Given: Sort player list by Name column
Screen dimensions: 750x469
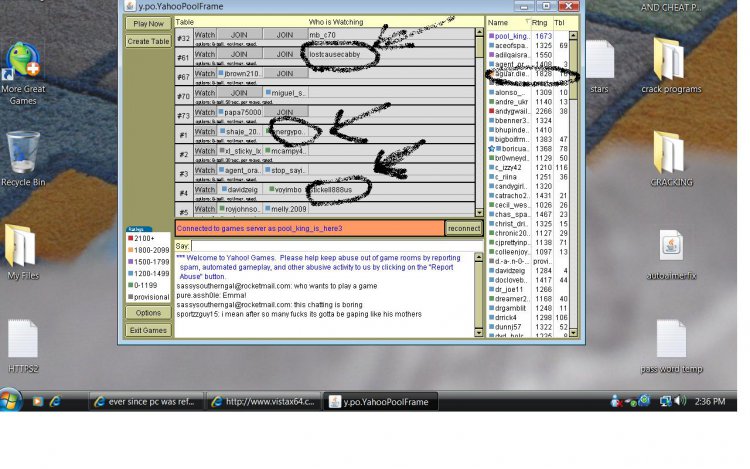Looking at the screenshot, I should point(508,22).
